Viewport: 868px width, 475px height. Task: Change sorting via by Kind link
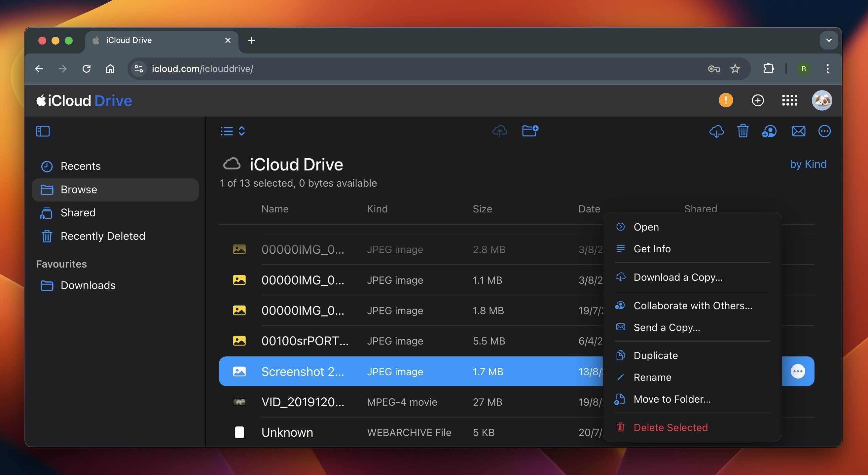pos(808,164)
